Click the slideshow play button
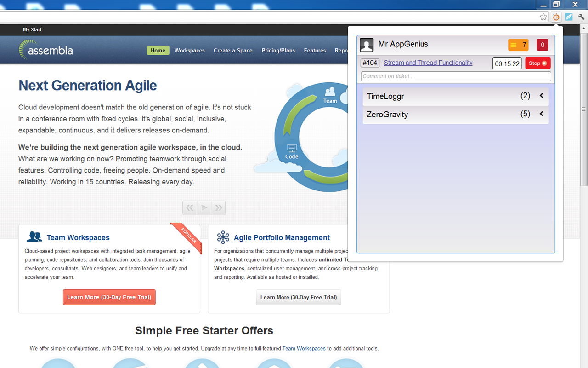The image size is (588, 368). pyautogui.click(x=204, y=208)
